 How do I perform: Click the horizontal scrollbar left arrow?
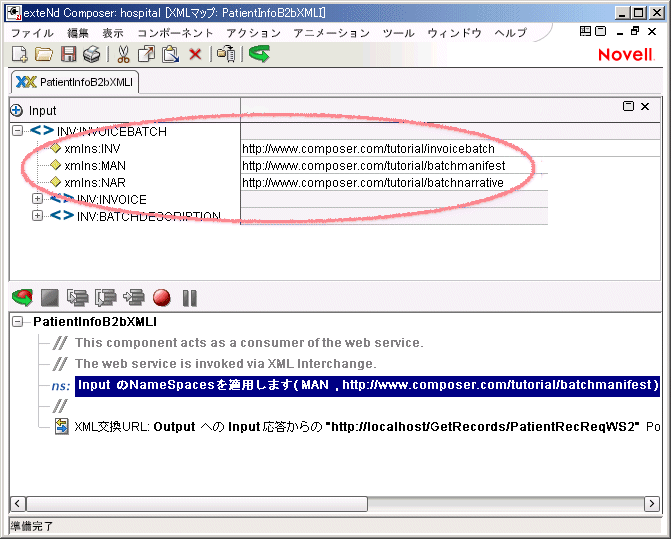pyautogui.click(x=17, y=503)
